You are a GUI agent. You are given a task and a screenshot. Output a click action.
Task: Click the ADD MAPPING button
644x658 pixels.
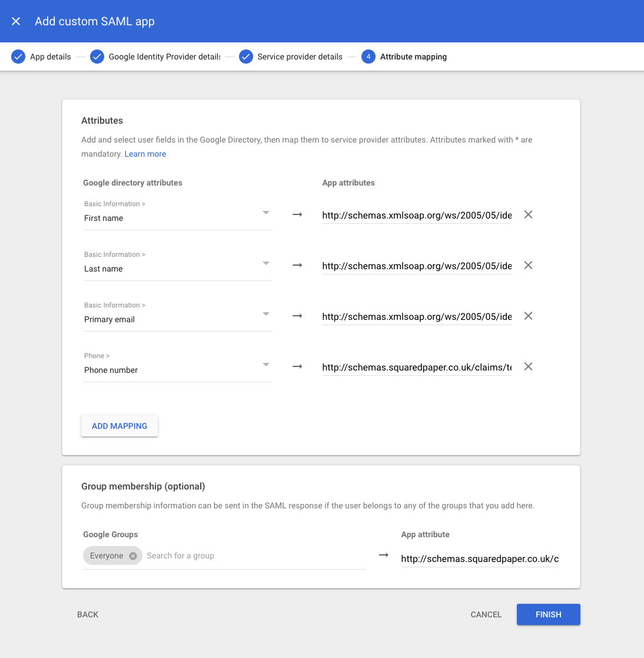tap(119, 426)
